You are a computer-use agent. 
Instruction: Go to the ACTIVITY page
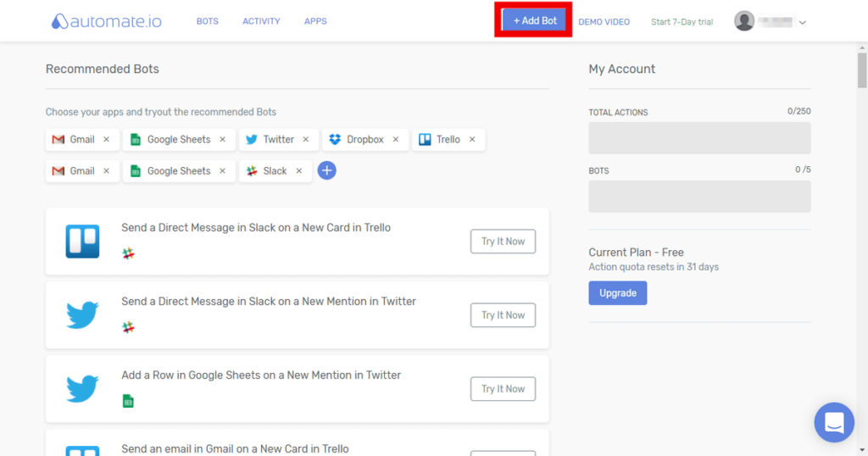pos(261,21)
